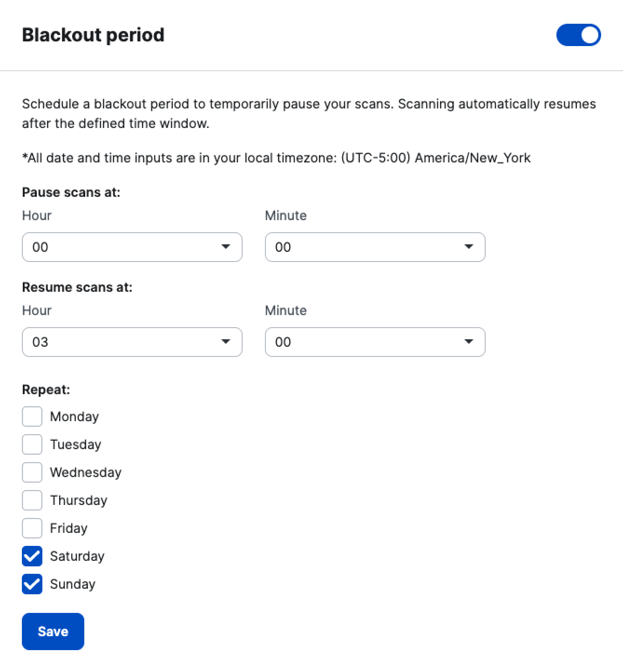Image resolution: width=623 pixels, height=672 pixels.
Task: Open the pause Minute dropdown
Action: [x=375, y=247]
